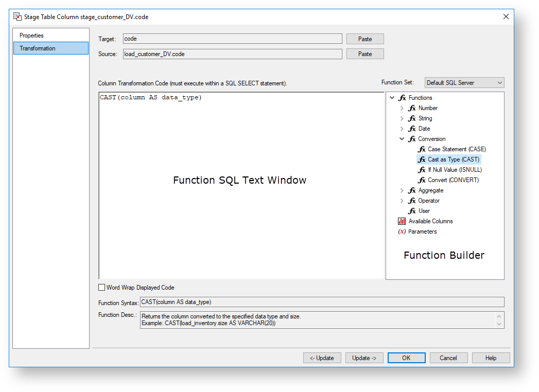The height and width of the screenshot is (392, 539).
Task: Select Case Statement (CASE) function
Action: pyautogui.click(x=457, y=150)
